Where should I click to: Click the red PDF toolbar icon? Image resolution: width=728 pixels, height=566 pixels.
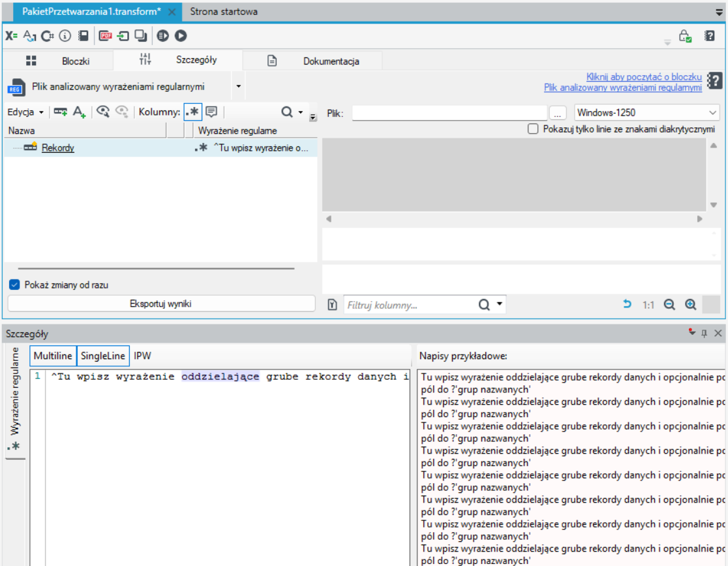pos(106,36)
